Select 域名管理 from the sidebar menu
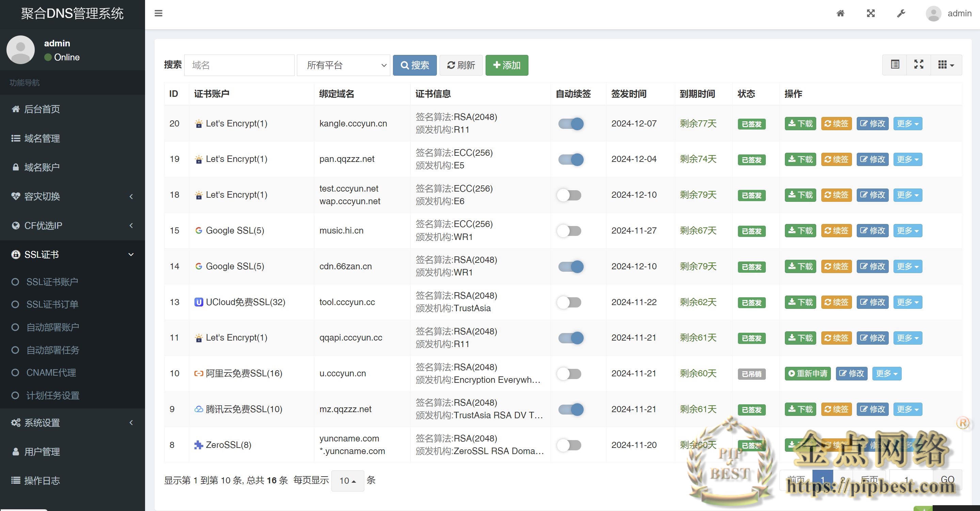 (42, 139)
